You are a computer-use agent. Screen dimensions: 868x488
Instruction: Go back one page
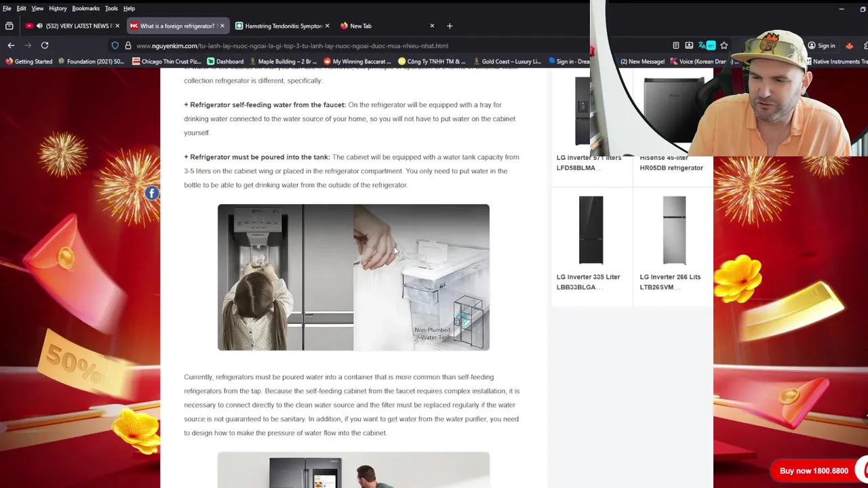(x=11, y=45)
